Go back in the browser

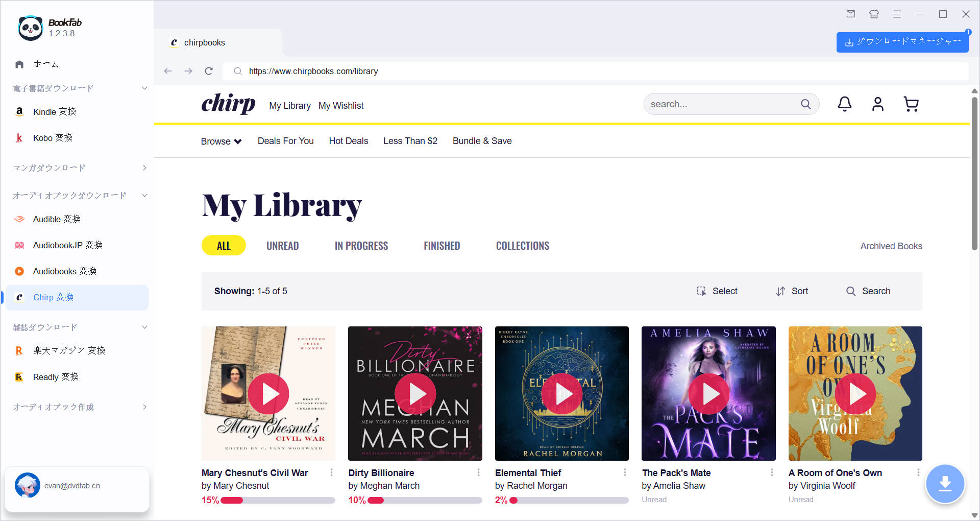[168, 71]
